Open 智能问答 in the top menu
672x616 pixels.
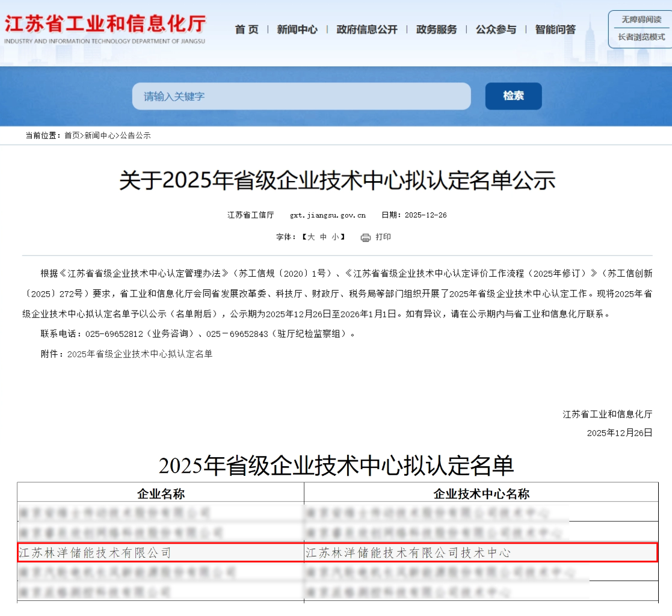[555, 29]
